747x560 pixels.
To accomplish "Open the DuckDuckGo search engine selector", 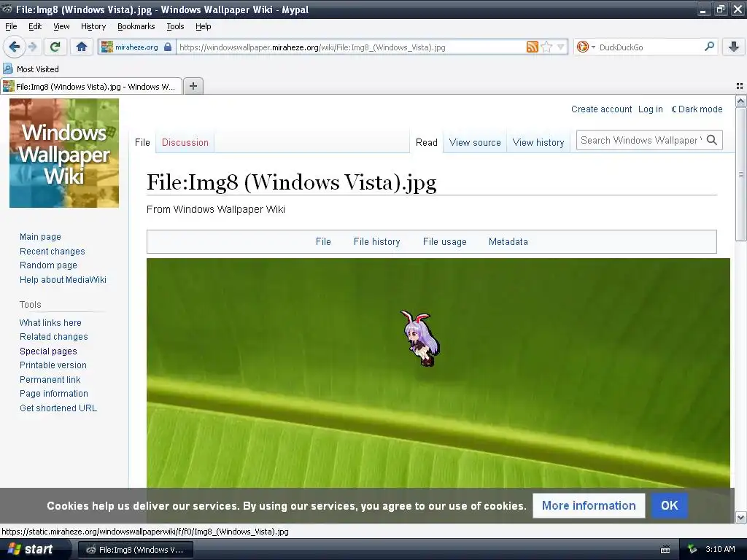I will coord(586,47).
